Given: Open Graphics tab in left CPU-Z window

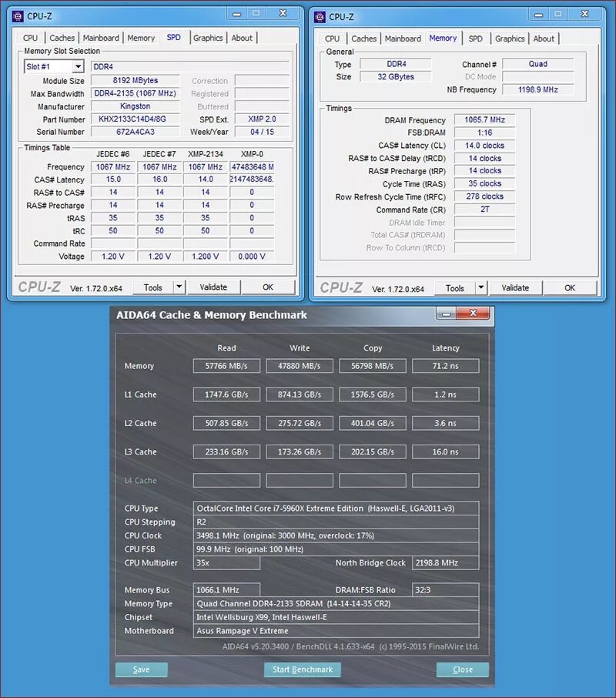Looking at the screenshot, I should click(x=208, y=39).
